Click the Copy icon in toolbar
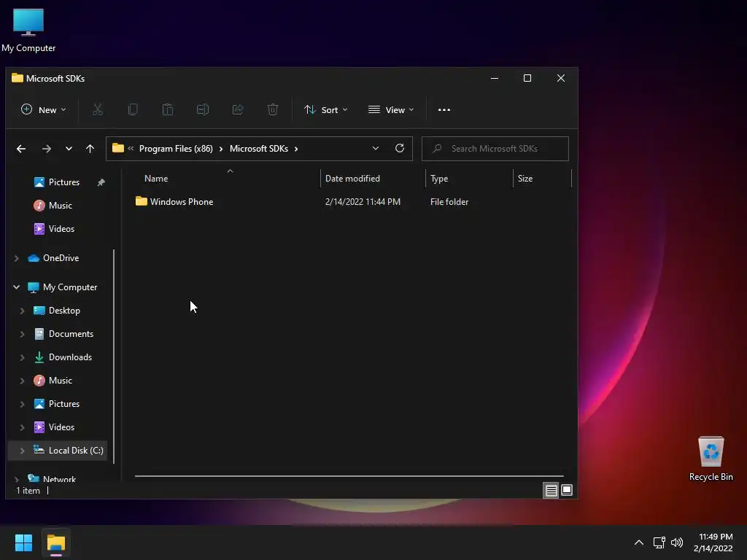747x560 pixels. point(133,110)
